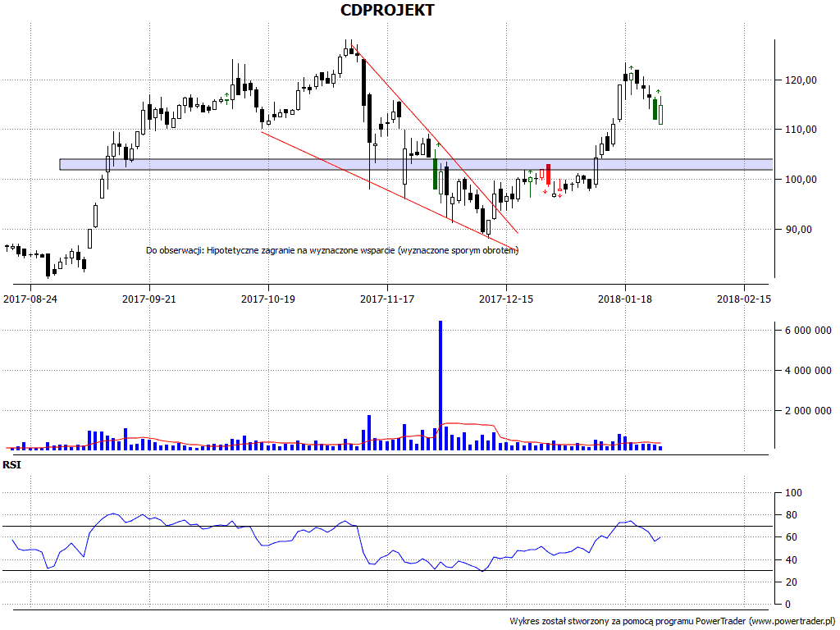Click the 2017-10-19 date axis label
The image size is (840, 630).
tap(268, 299)
